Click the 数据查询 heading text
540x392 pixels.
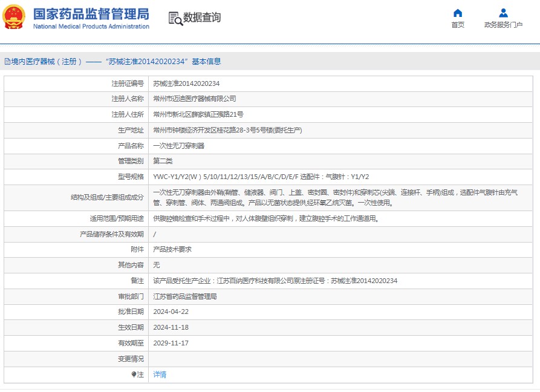pos(202,18)
